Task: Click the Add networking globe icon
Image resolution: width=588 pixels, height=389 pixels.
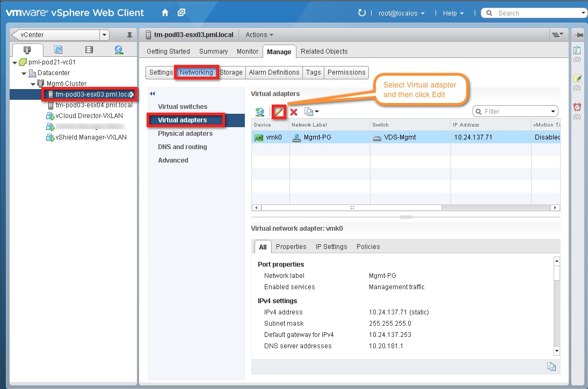Action: [261, 111]
